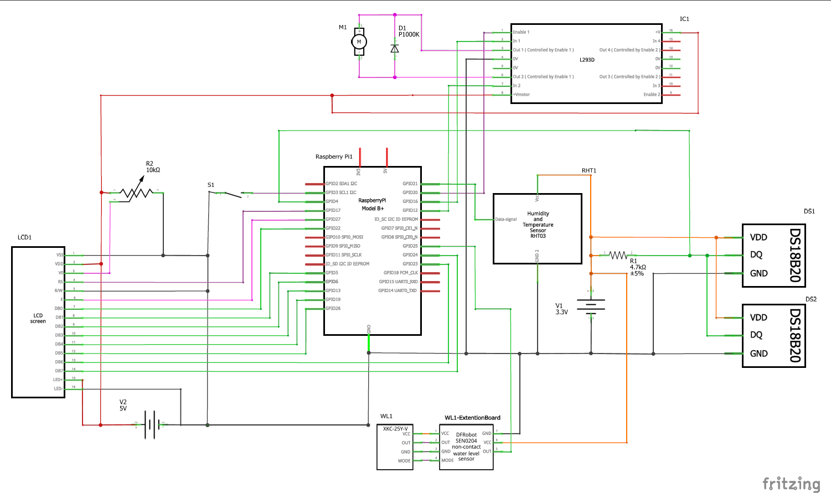Click the 3V3 power pin on Raspberry Pi

click(x=360, y=158)
